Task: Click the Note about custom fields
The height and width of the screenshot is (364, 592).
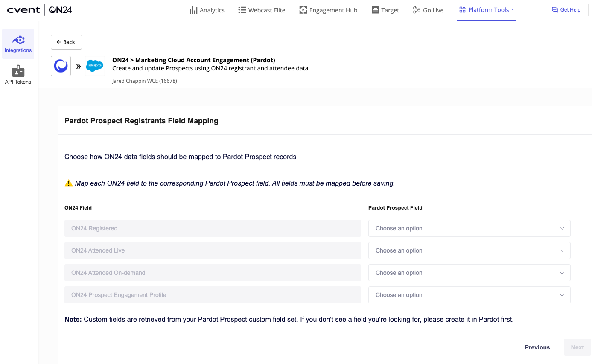Action: 289,319
